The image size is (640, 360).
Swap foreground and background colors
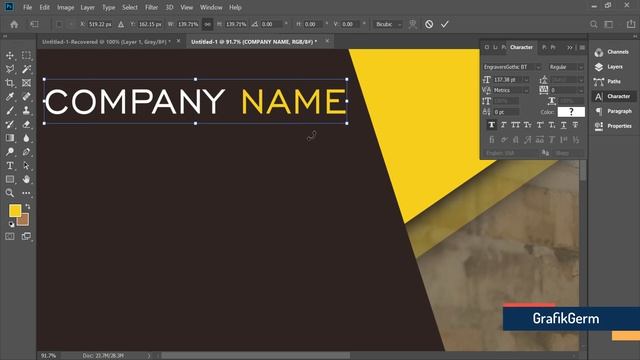click(x=28, y=207)
